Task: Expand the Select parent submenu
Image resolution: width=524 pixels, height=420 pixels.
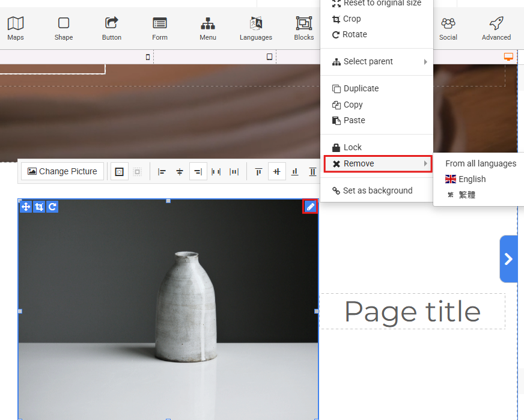Action: click(x=377, y=61)
